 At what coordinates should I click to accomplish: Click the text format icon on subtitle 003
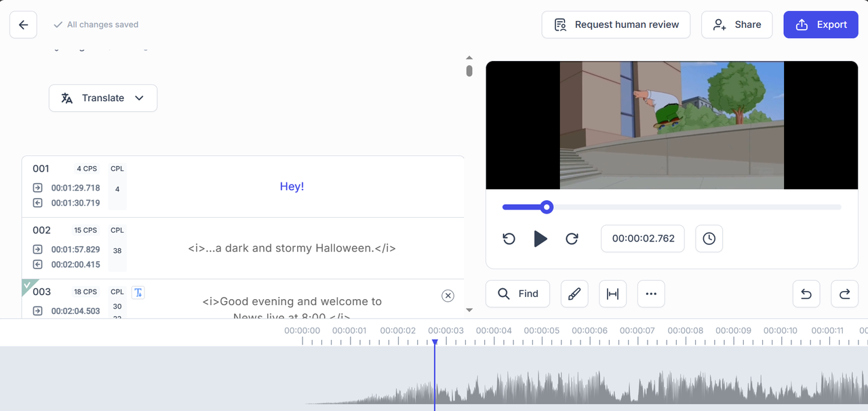pyautogui.click(x=138, y=292)
